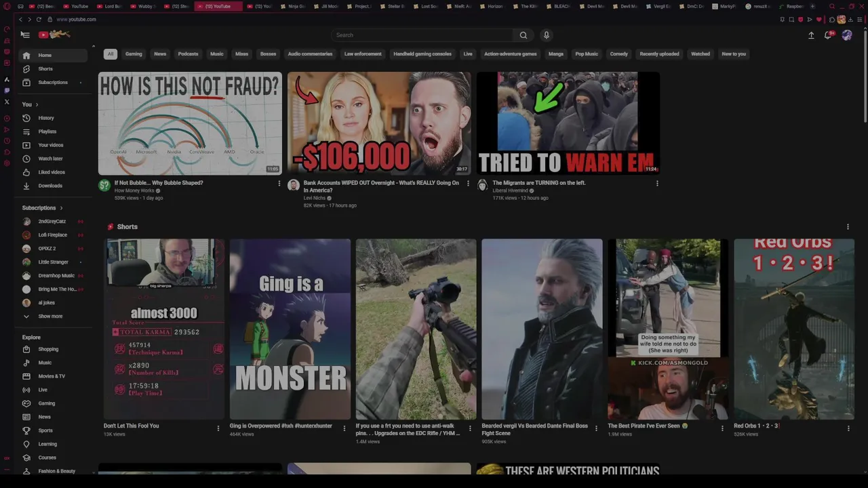Open Shorts in the sidebar

click(54, 68)
